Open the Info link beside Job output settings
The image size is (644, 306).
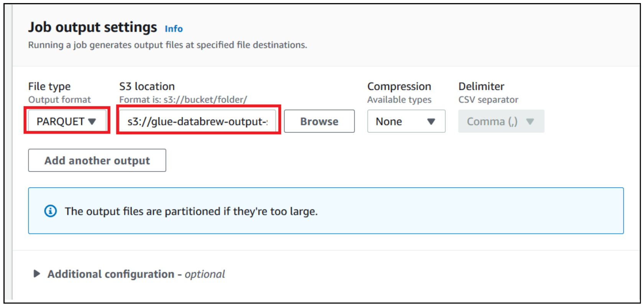[174, 29]
